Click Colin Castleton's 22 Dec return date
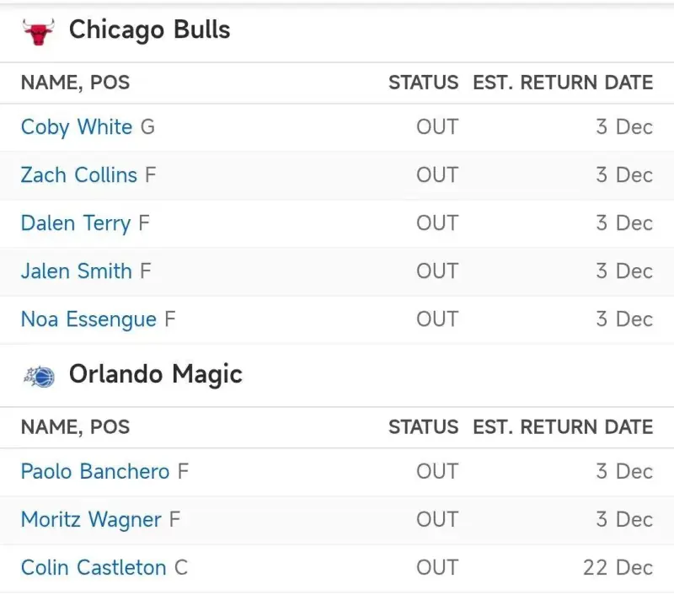 pyautogui.click(x=618, y=568)
